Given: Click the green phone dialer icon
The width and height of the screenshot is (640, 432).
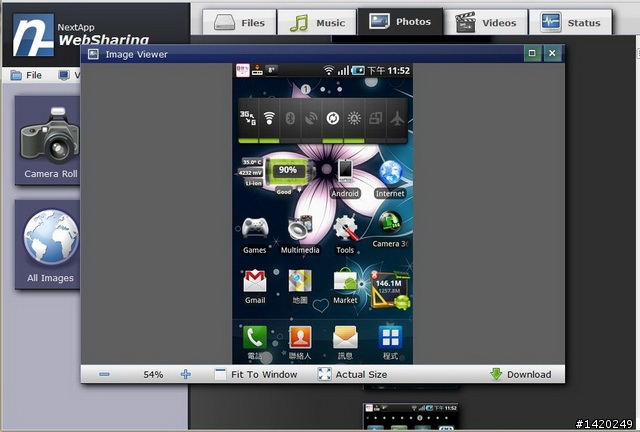Looking at the screenshot, I should coord(255,337).
